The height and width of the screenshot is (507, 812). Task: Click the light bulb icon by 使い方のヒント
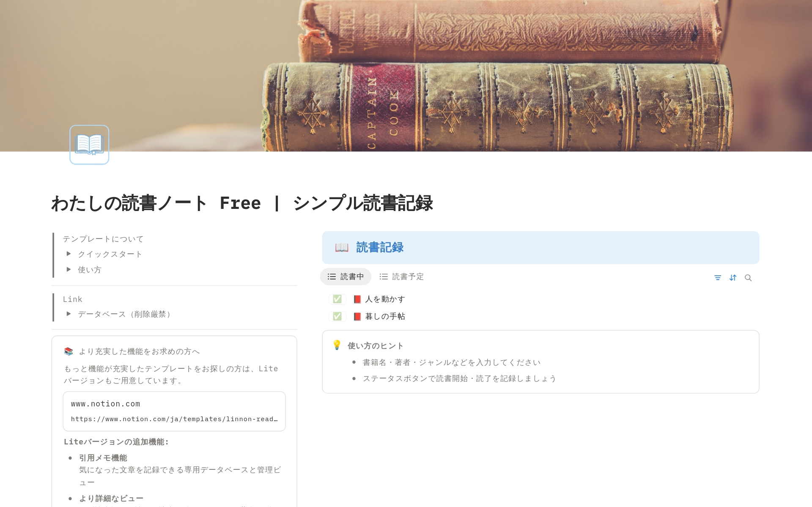337,345
